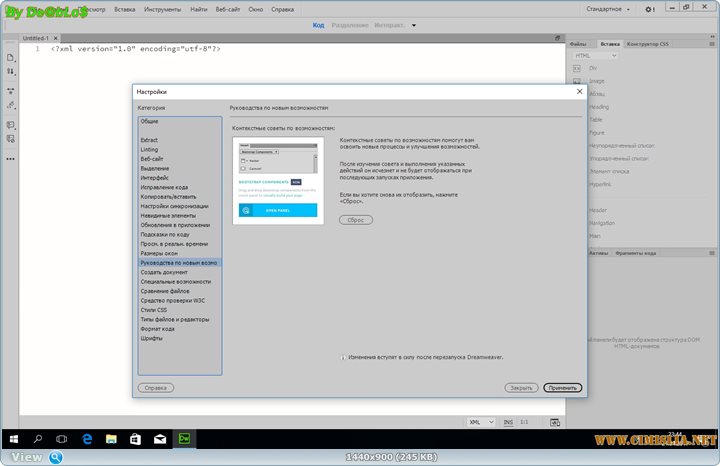This screenshot has width=720, height=466.
Task: Open Microsoft Edge from the taskbar
Action: 87,438
